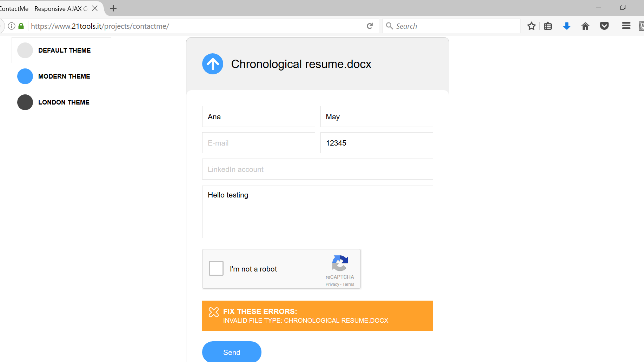Click the Send button
The height and width of the screenshot is (362, 644).
(x=232, y=352)
